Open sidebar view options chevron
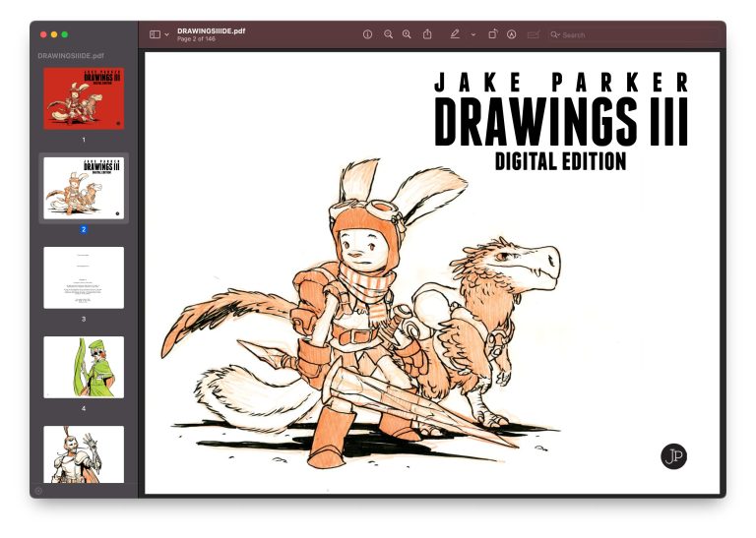The image size is (756, 538). 166,34
